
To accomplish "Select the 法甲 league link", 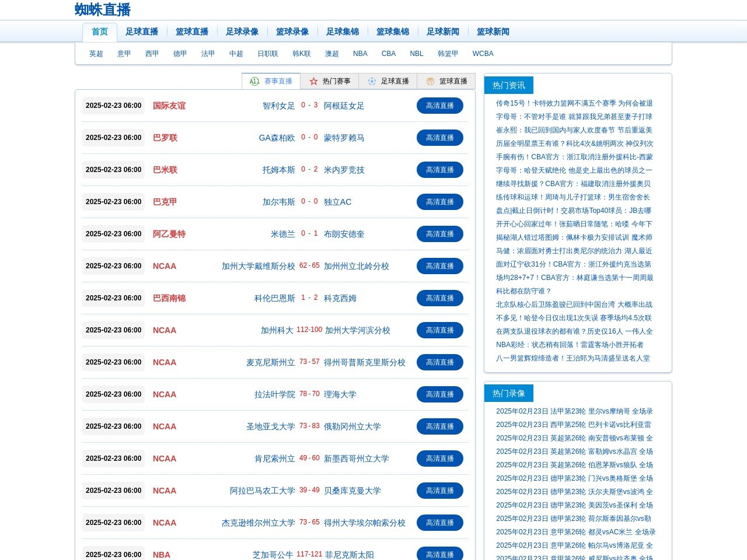I will (x=208, y=54).
